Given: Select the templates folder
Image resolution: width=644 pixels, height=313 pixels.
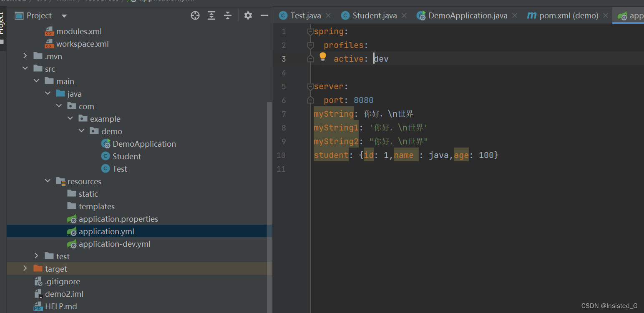Looking at the screenshot, I should [97, 206].
